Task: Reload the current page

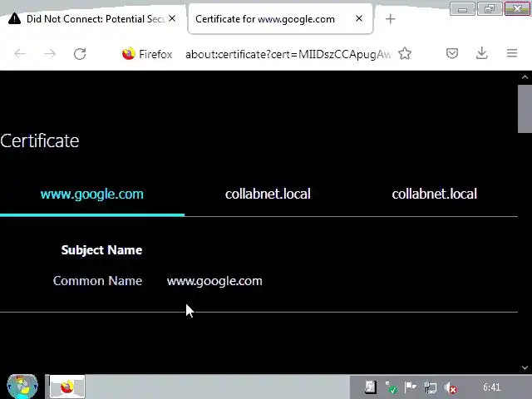Action: (80, 53)
